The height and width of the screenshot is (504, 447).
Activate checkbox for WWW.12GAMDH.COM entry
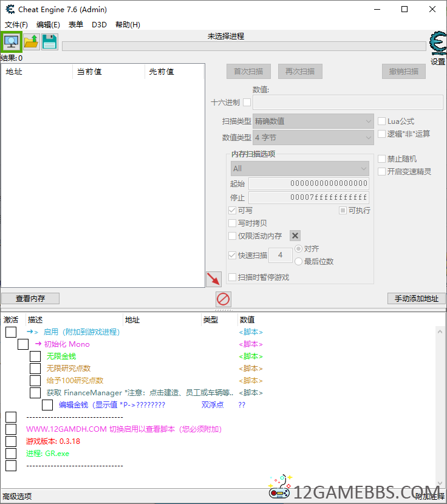tap(11, 429)
